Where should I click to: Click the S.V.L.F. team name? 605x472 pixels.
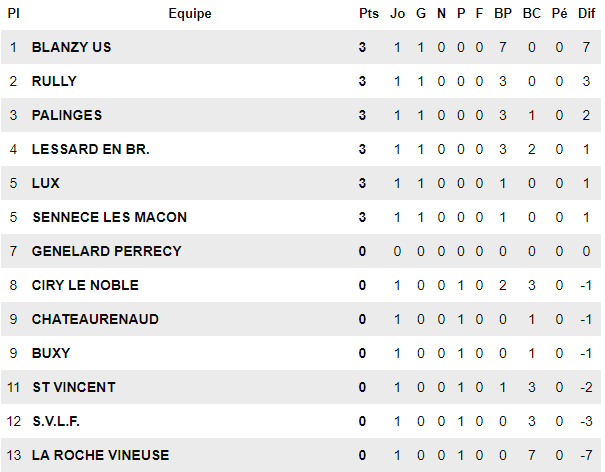pos(56,421)
